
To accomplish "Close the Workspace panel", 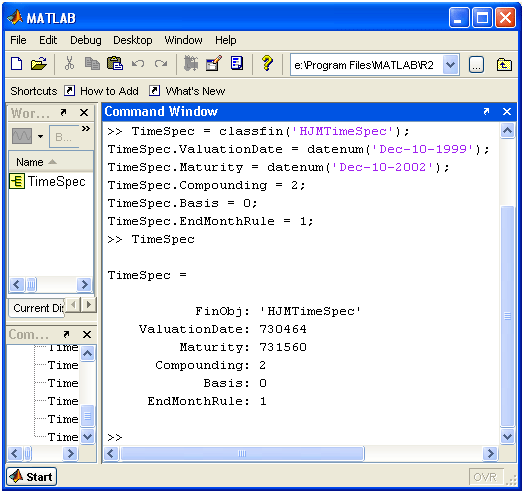I will pyautogui.click(x=84, y=113).
